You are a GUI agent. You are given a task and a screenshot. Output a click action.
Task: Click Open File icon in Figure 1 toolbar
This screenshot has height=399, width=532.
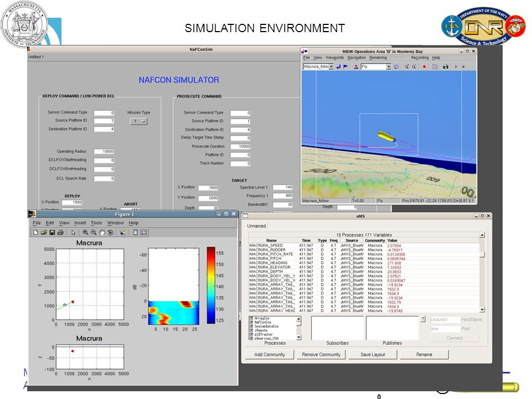coord(44,233)
